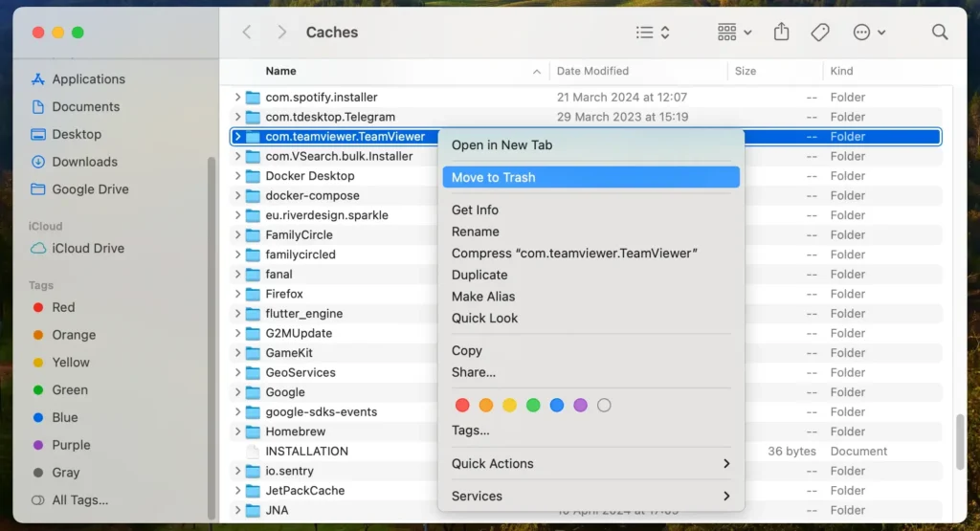This screenshot has width=980, height=531.
Task: Open All Tags in the sidebar
Action: tap(69, 500)
